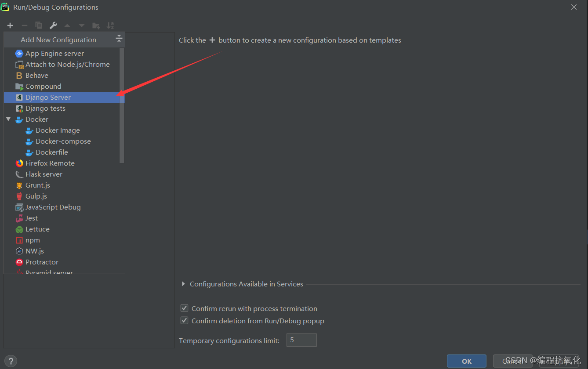The width and height of the screenshot is (588, 369).
Task: Click the Protractor label
Action: [42, 262]
